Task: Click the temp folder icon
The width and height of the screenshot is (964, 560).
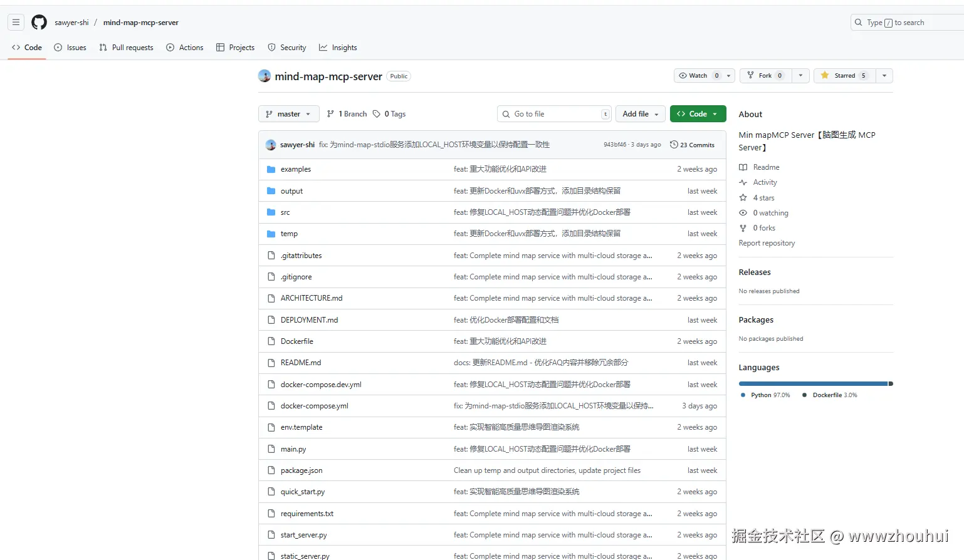Action: point(271,234)
